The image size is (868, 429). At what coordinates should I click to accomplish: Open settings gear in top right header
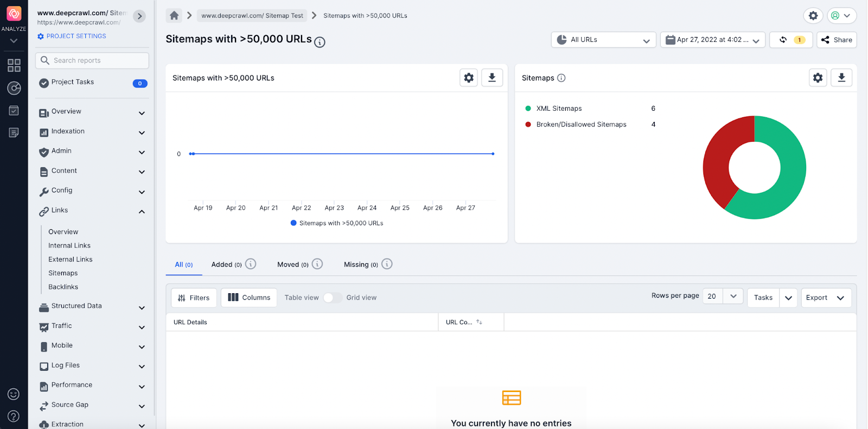[813, 16]
